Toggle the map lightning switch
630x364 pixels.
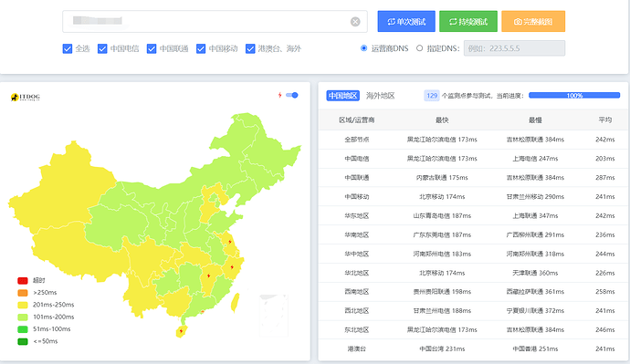(x=292, y=95)
